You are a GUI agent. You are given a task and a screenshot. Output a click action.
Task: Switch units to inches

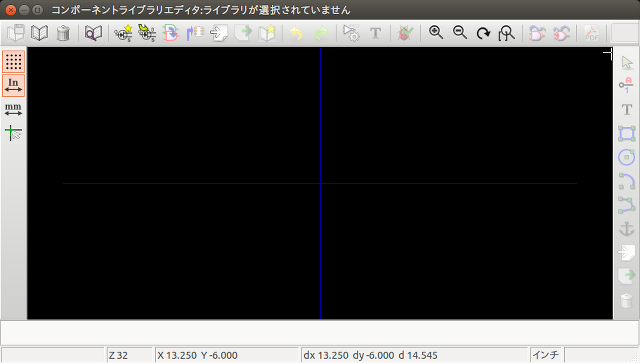coord(13,85)
